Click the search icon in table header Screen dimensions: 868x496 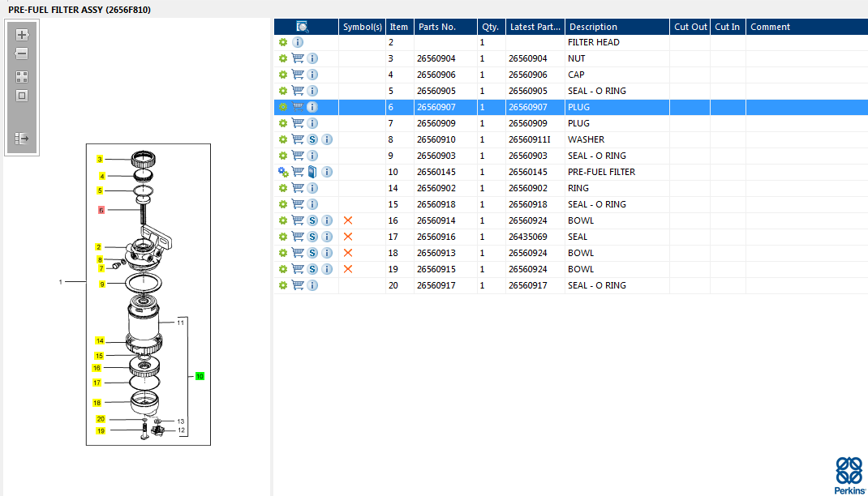(x=303, y=27)
